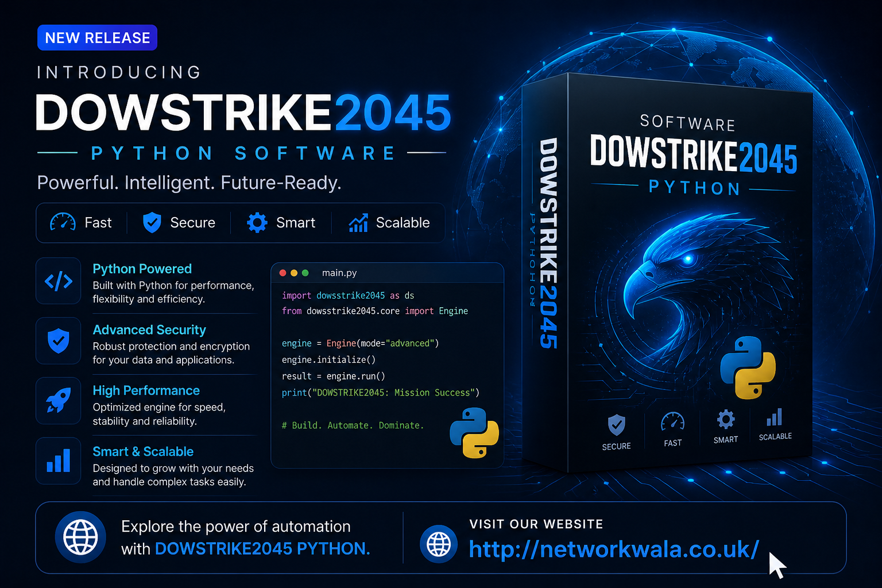882x588 pixels.
Task: Click the vertical DOWSTRIKE2045 text on box spine
Action: click(x=548, y=243)
